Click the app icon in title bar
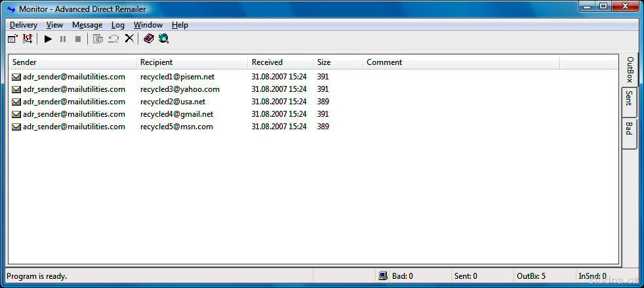This screenshot has width=644, height=288. pos(11,9)
